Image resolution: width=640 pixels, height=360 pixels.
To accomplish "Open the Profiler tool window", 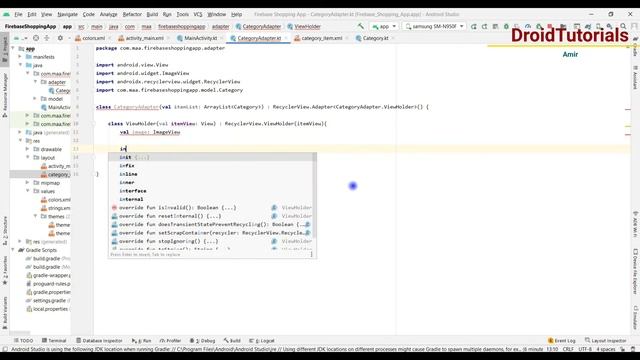I will click(x=170, y=340).
